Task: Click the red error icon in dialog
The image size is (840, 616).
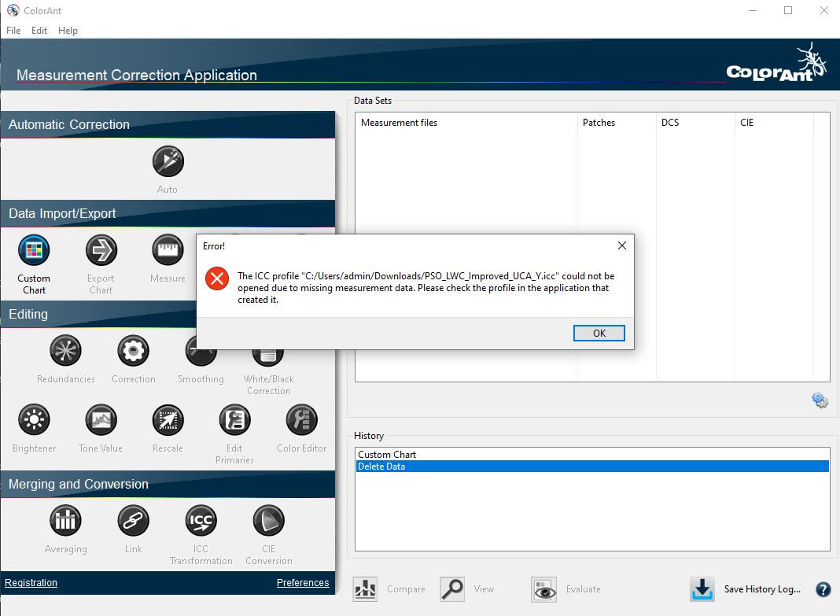Action: pyautogui.click(x=217, y=278)
